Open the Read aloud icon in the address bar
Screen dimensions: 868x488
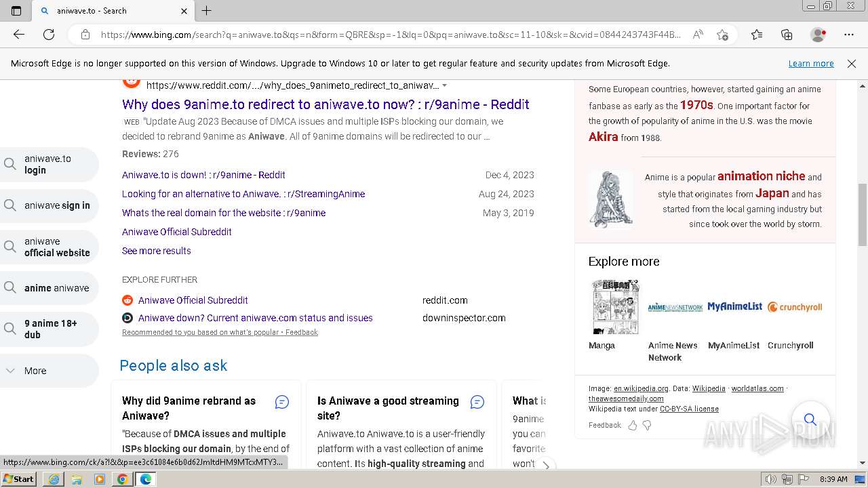[x=698, y=35]
